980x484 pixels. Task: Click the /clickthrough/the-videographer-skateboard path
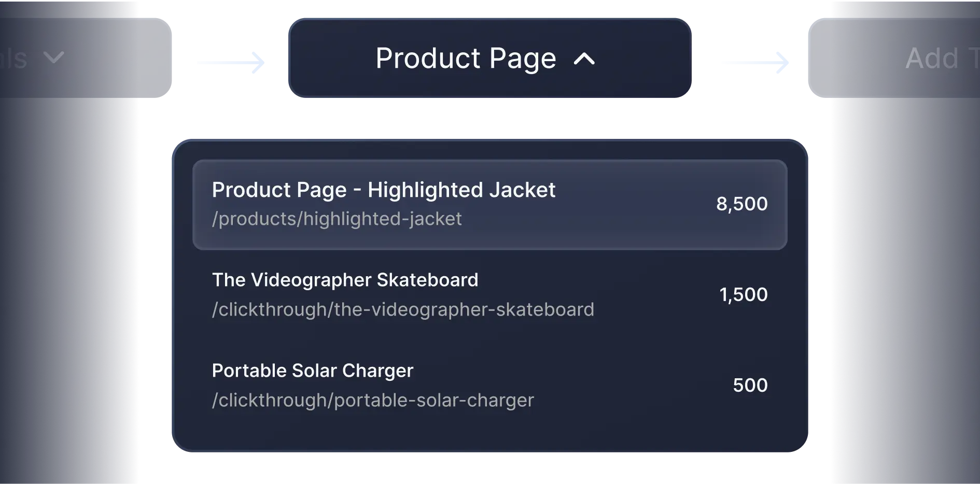point(403,310)
